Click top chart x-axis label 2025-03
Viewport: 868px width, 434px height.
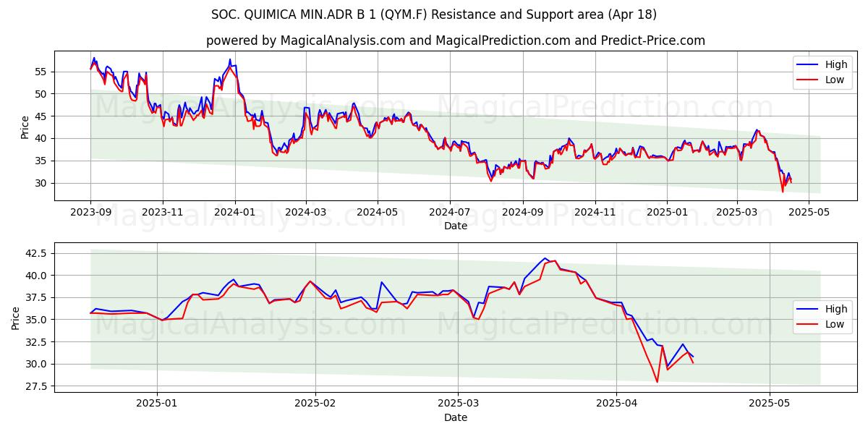737,213
